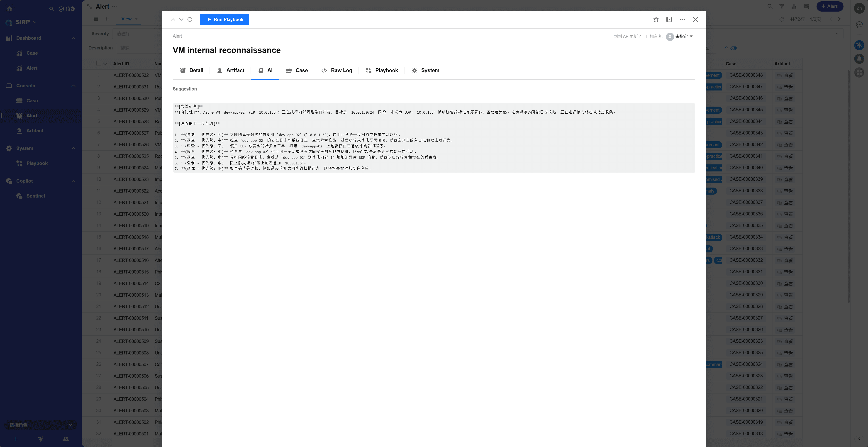Open the more options ellipsis menu
The width and height of the screenshot is (868, 447).
[x=682, y=20]
